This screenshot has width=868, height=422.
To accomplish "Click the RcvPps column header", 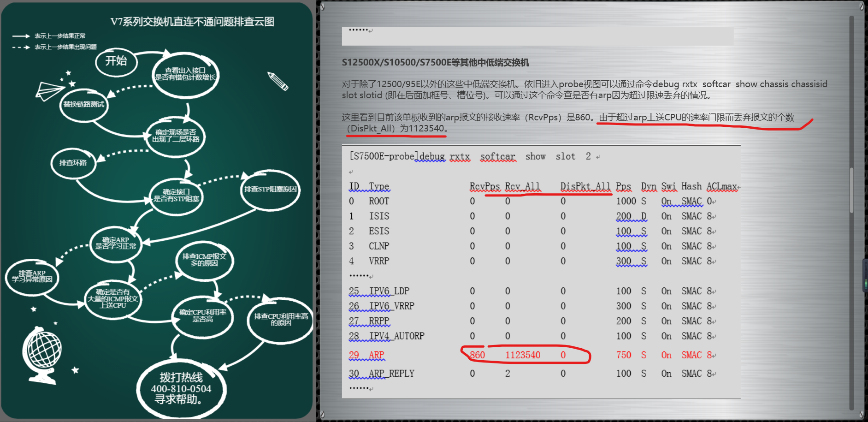I will point(485,187).
